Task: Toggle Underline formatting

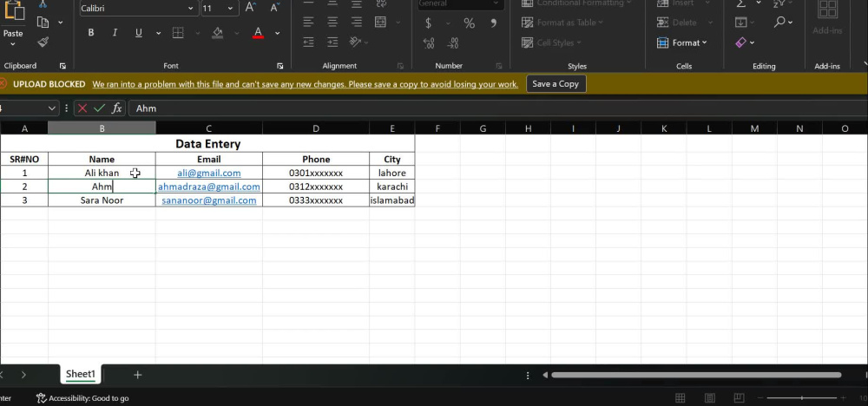Action: [138, 33]
